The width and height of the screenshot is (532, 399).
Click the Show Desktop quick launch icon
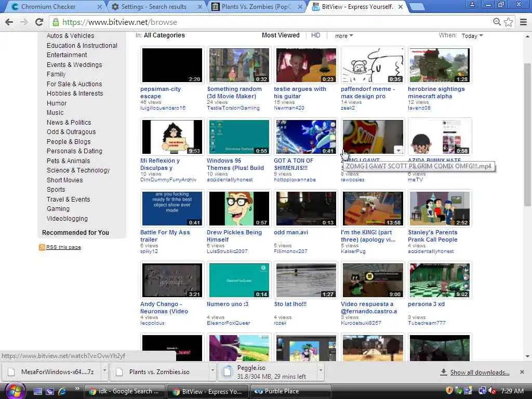coord(38,391)
